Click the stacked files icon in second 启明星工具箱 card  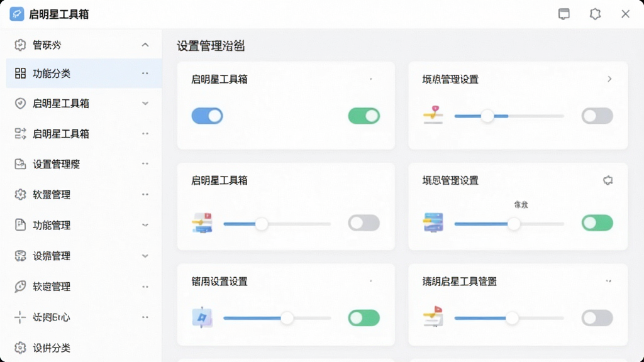pyautogui.click(x=202, y=223)
